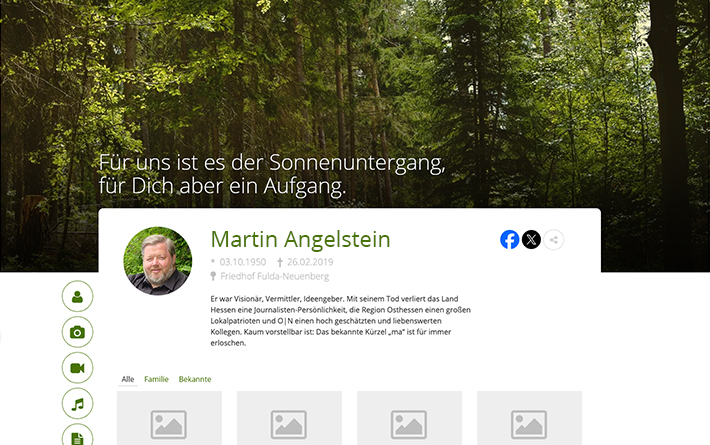Open the fourth gallery image placeholder
Image resolution: width=710 pixels, height=445 pixels.
coord(529,418)
